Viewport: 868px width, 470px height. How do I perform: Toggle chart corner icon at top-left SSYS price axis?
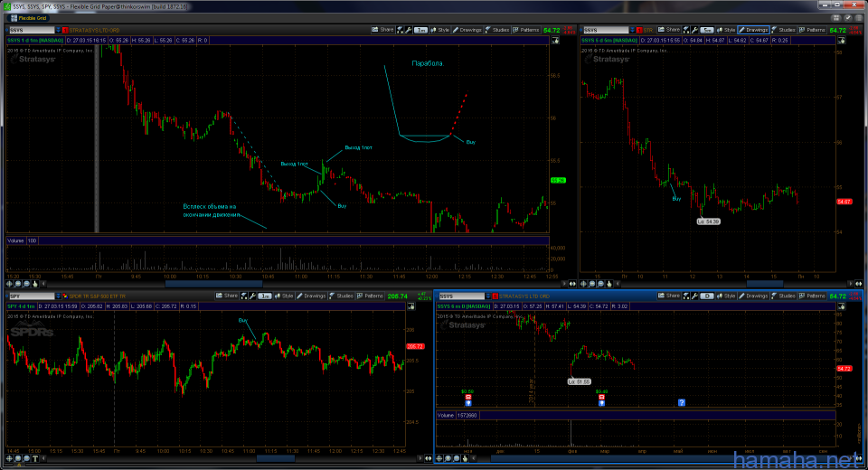point(555,40)
